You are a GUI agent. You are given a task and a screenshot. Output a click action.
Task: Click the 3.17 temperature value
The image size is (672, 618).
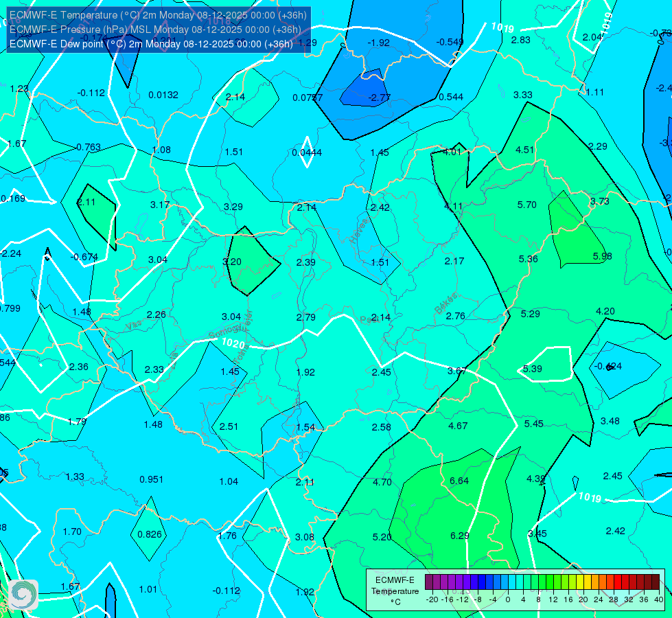[160, 205]
